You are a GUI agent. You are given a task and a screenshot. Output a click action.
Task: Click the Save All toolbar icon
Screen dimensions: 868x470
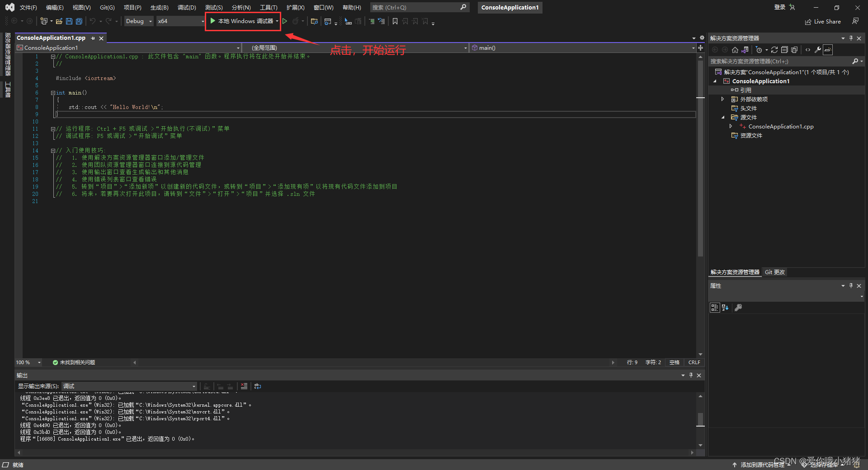79,21
